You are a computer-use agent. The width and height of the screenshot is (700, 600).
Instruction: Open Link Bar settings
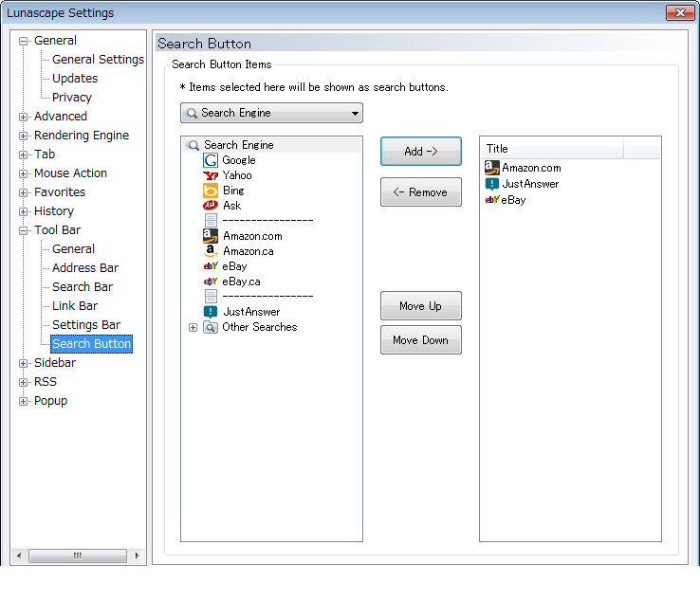pyautogui.click(x=75, y=305)
